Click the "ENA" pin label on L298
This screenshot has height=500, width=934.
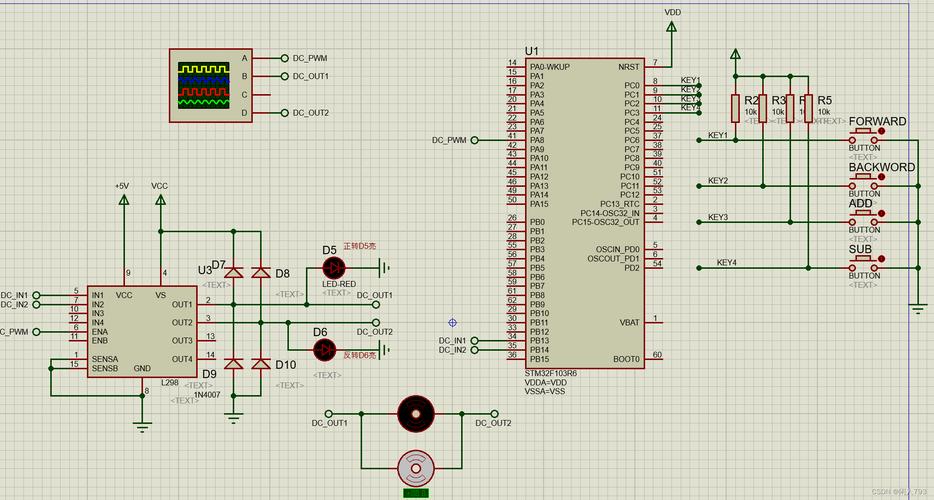tap(100, 332)
